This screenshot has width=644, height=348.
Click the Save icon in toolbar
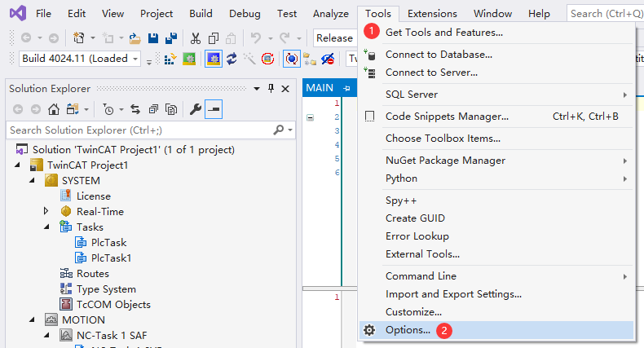click(153, 38)
